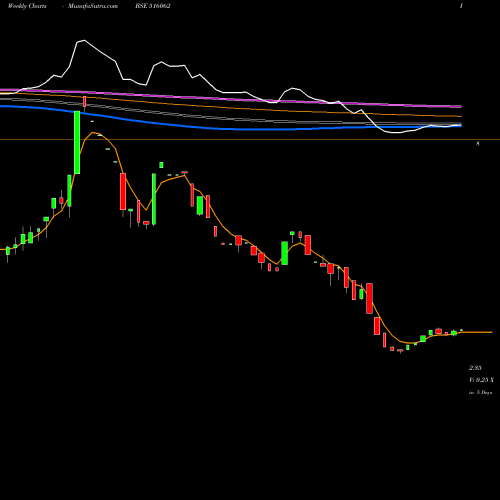This screenshot has width=500, height=500.
Task: Click the tallest green candlestick at the peak
Action: tap(77, 142)
